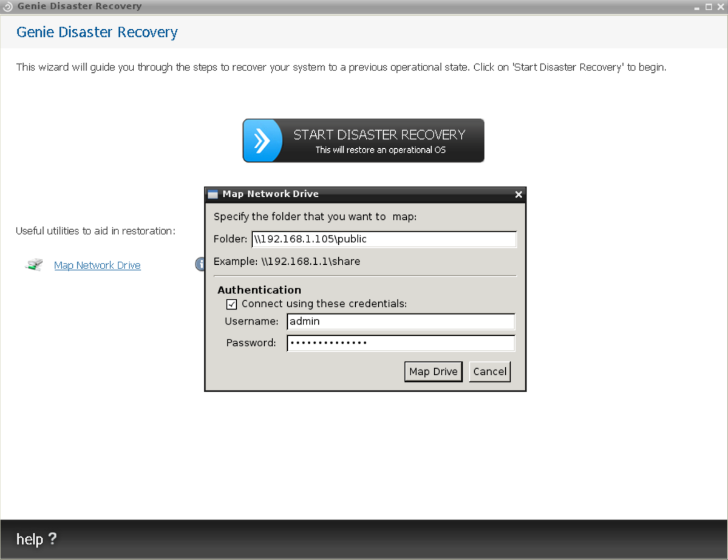The width and height of the screenshot is (728, 560).
Task: Close the Map Network Drive dialog
Action: coord(519,194)
